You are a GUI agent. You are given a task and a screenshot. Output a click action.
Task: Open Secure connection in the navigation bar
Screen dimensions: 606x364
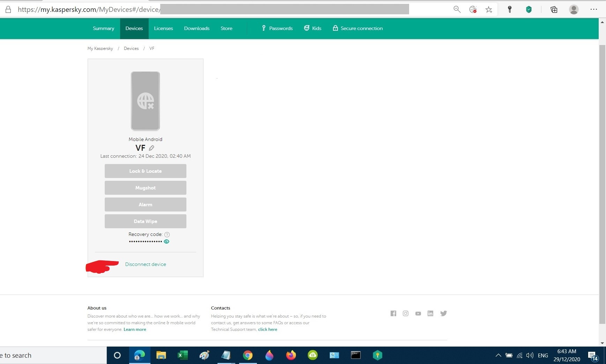[x=357, y=28]
